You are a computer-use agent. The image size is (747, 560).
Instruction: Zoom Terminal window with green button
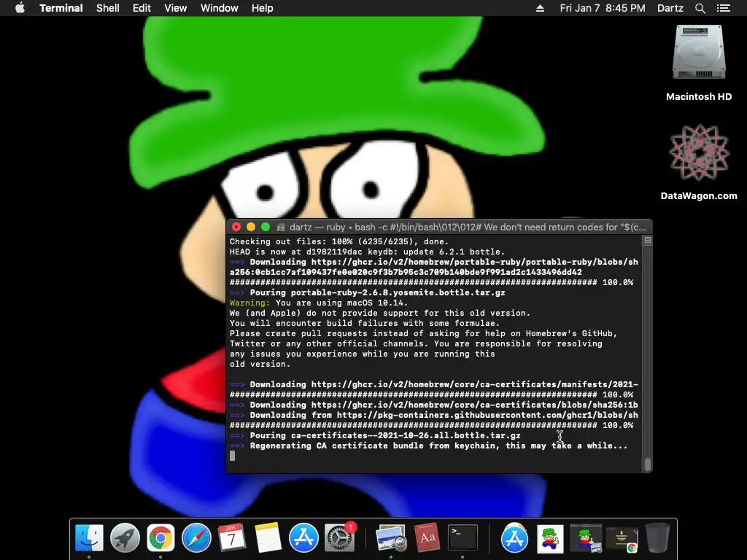point(266,227)
